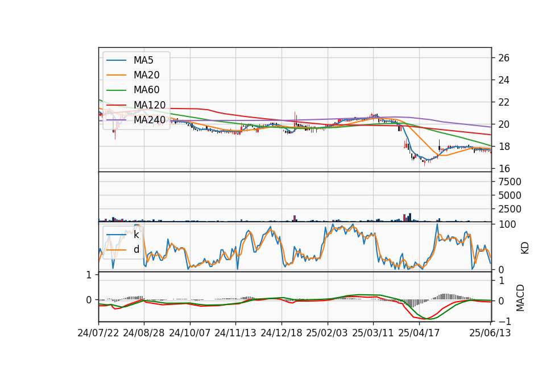Click the 24/08/28 date axis label

click(x=144, y=333)
